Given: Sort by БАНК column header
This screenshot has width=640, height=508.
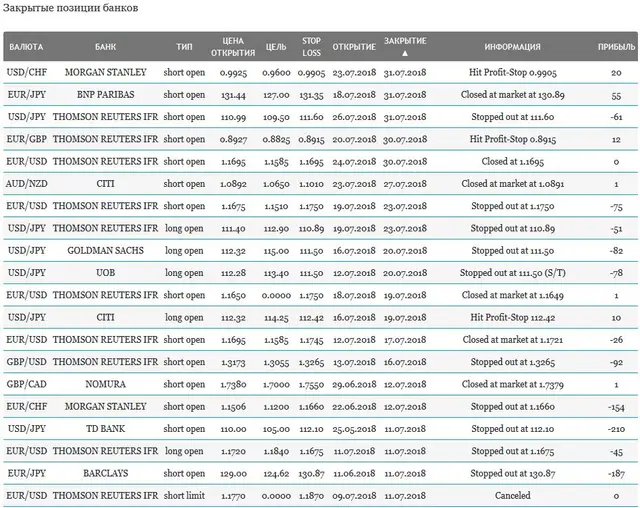Looking at the screenshot, I should 105,47.
